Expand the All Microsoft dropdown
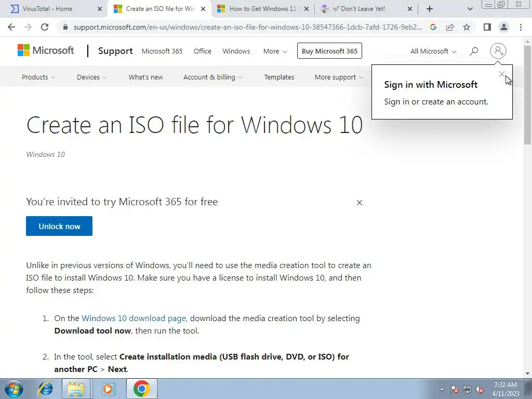Screen dimensions: 532x399 [x=433, y=51]
